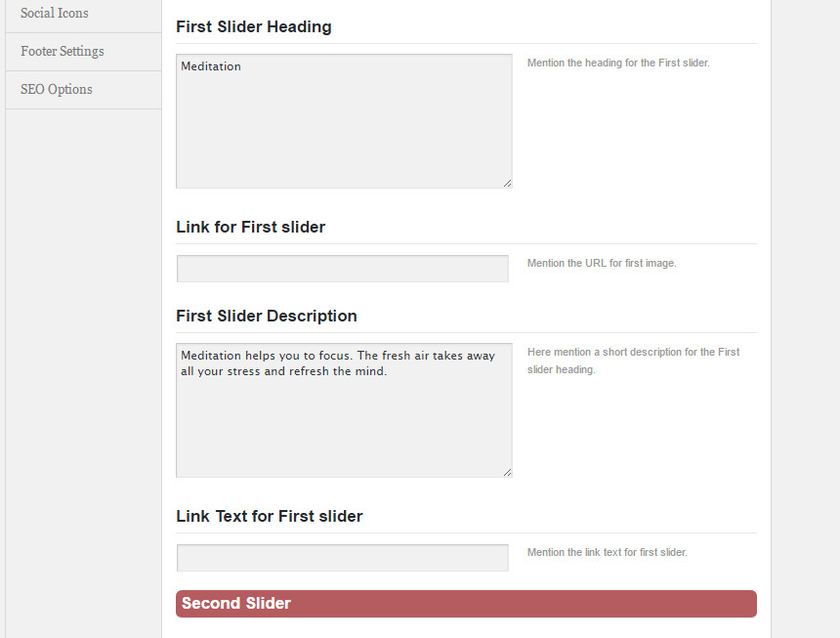Focus the Link Text for First slider field
Image resolution: width=840 pixels, height=638 pixels.
tap(342, 558)
